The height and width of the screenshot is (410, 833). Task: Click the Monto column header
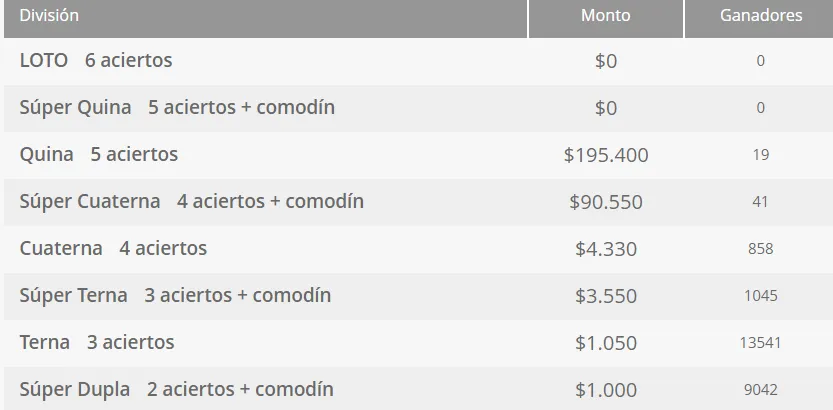[605, 16]
